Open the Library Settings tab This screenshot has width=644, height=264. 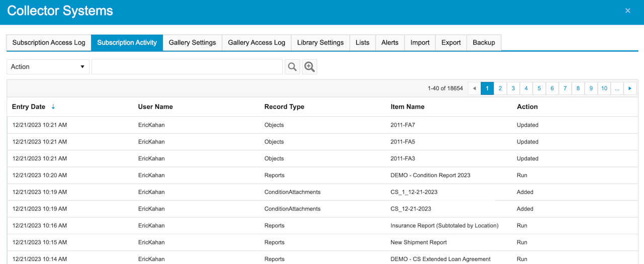coord(320,43)
